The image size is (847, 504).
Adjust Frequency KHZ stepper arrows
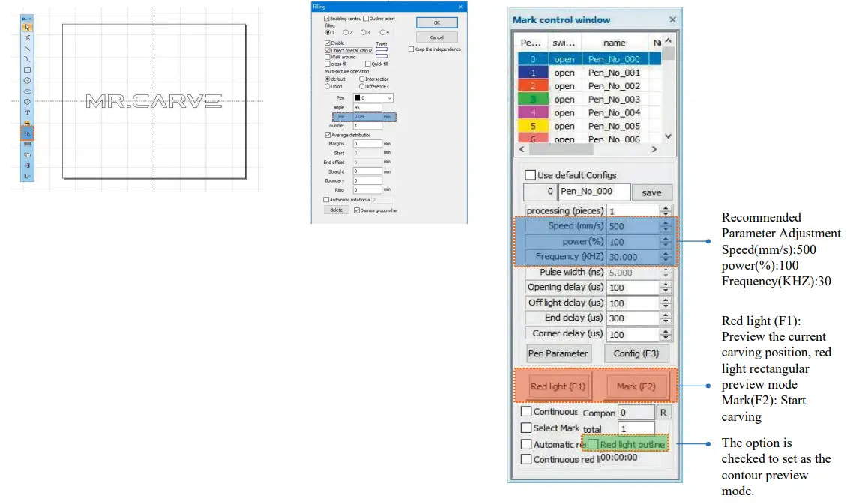[666, 257]
